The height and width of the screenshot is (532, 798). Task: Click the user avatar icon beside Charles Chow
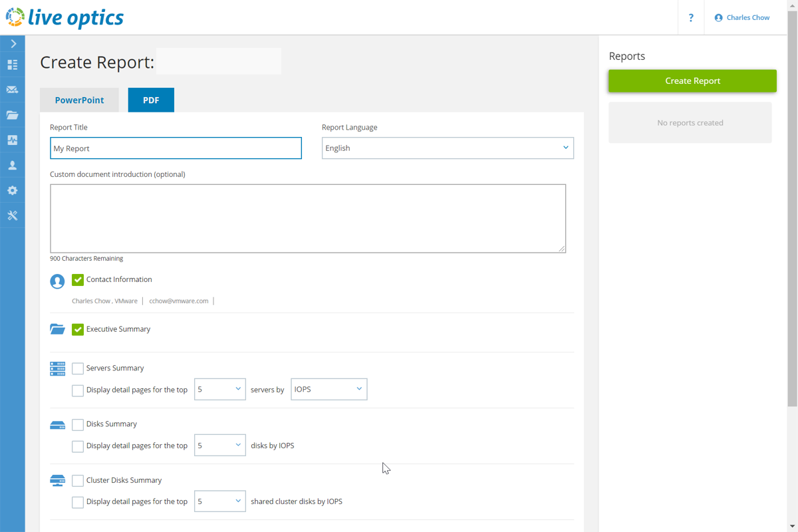[718, 18]
